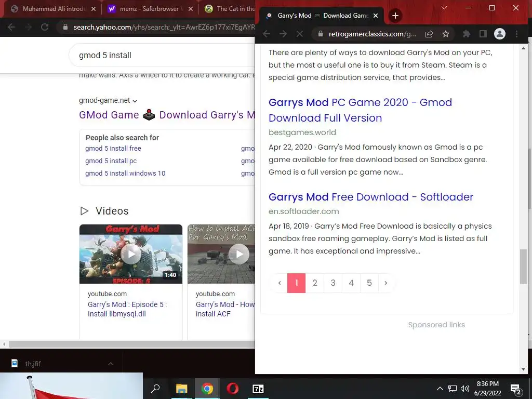Click network icon in system tray
The width and height of the screenshot is (532, 399).
tap(453, 389)
